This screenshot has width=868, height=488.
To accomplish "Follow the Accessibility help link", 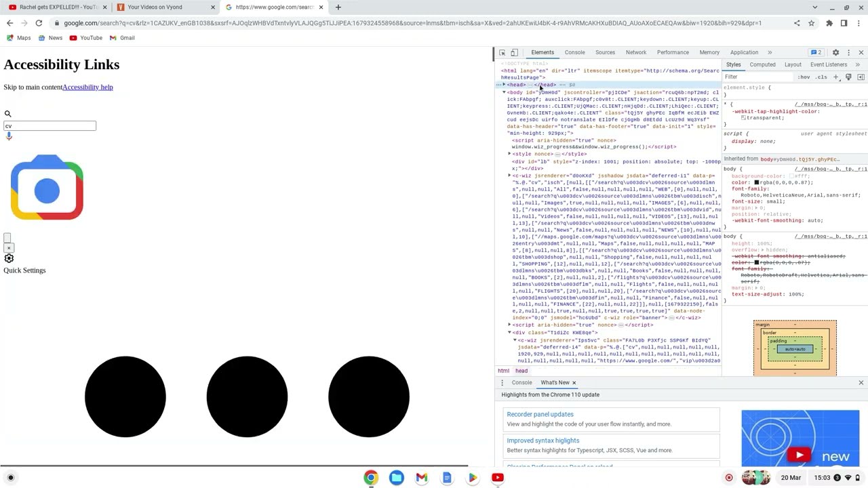I will click(x=87, y=87).
